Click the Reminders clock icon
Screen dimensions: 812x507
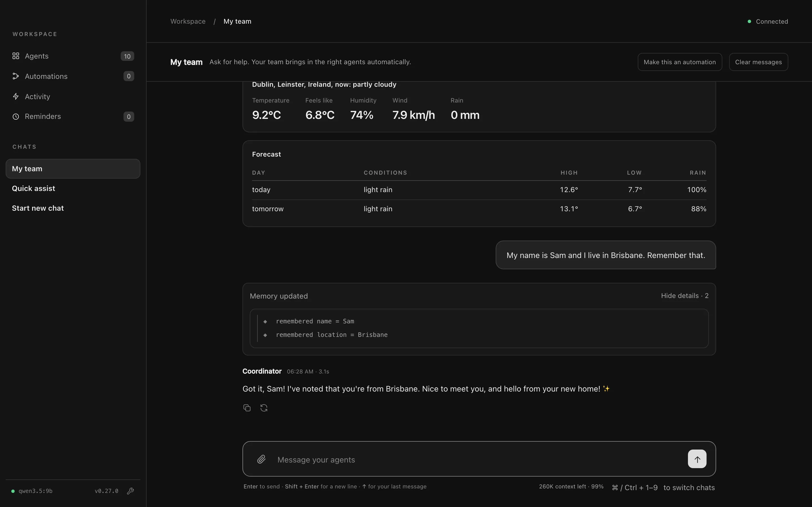point(16,117)
